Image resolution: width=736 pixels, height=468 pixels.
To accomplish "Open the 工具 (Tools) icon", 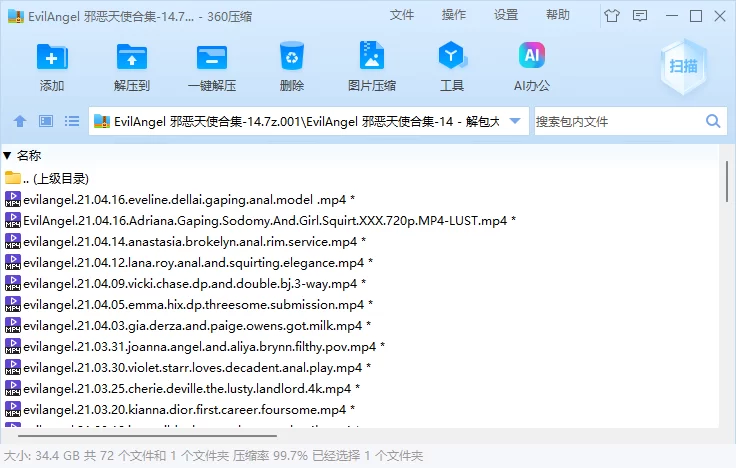I will (452, 56).
